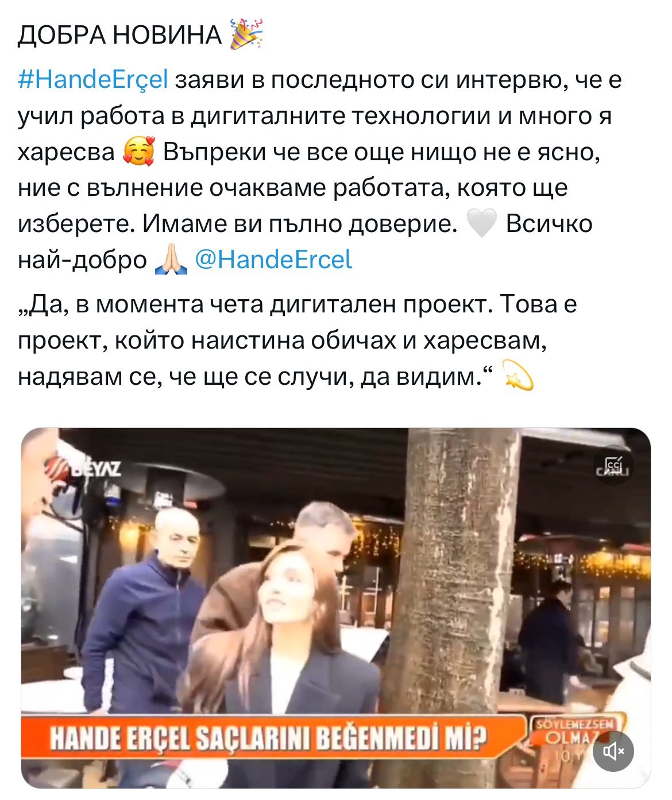Click the party popper emoji
This screenshot has width=672, height=800.
point(246,34)
